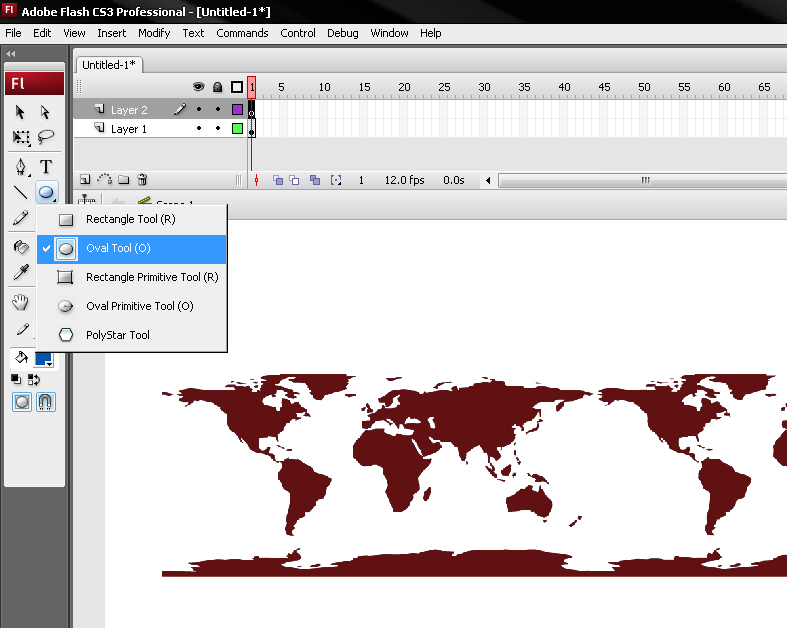Open the Insert menu
The height and width of the screenshot is (628, 787).
click(111, 33)
